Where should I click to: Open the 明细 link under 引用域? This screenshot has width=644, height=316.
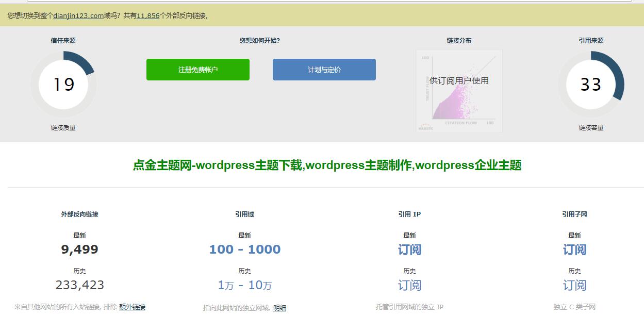pyautogui.click(x=279, y=308)
